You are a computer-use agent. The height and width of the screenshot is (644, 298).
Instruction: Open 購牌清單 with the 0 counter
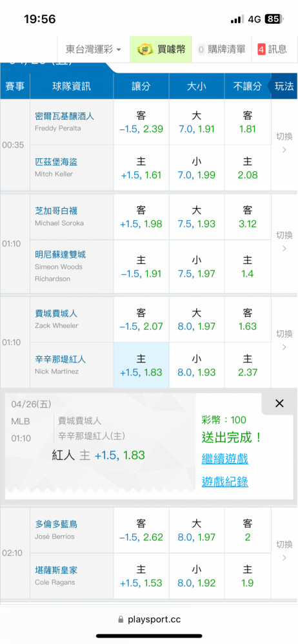point(222,50)
